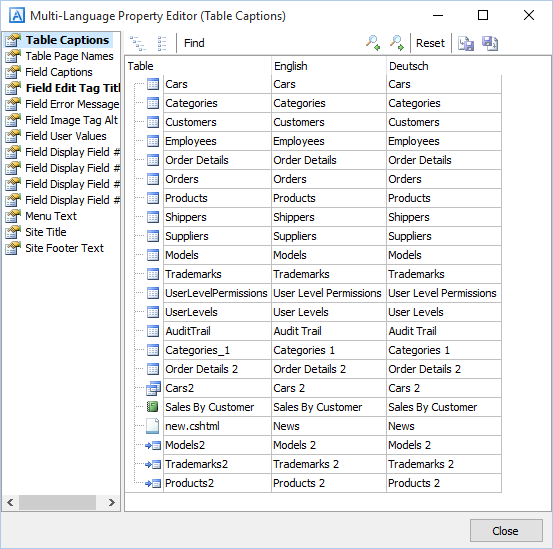Click the expand all tree toolbar icon
Image resolution: width=553 pixels, height=549 pixels.
(138, 43)
